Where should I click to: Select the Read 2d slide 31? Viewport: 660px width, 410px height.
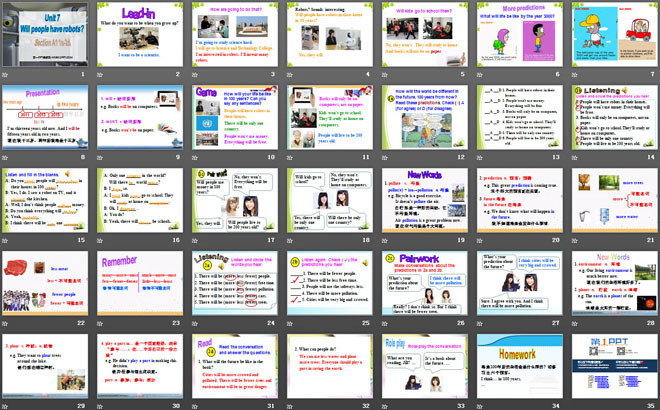click(x=235, y=366)
